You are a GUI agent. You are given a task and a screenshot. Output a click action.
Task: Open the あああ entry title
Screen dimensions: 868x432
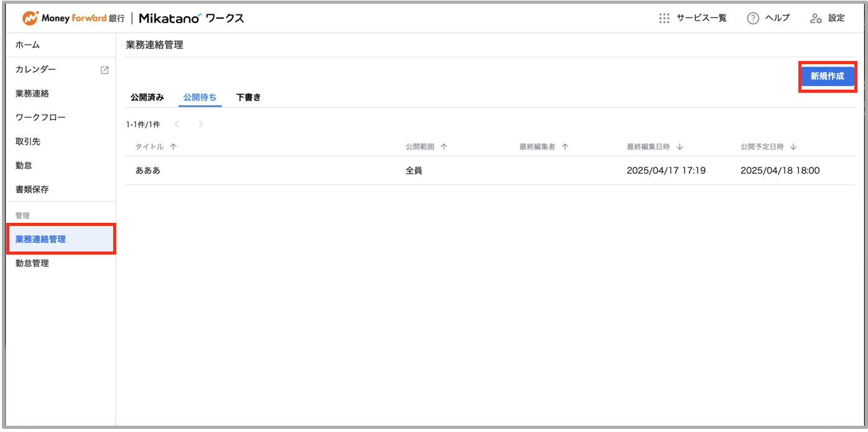pos(148,170)
